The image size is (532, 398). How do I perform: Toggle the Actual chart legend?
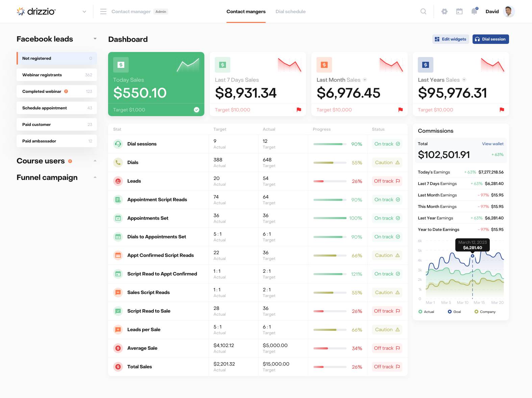point(426,312)
